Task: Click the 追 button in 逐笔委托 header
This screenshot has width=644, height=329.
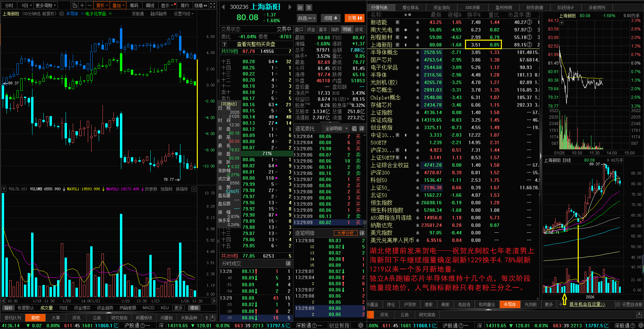Action: click(354, 128)
